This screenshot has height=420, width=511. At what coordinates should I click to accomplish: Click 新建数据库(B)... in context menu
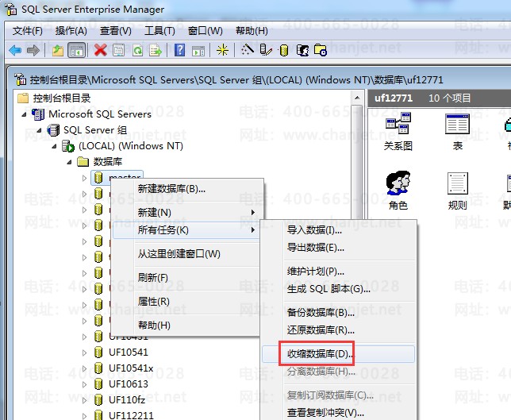tap(171, 189)
